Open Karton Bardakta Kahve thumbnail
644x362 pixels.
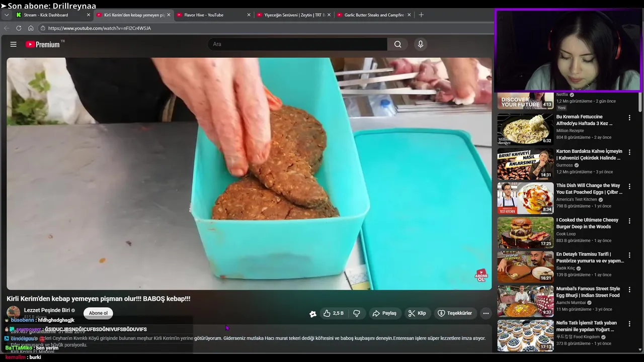(x=525, y=163)
